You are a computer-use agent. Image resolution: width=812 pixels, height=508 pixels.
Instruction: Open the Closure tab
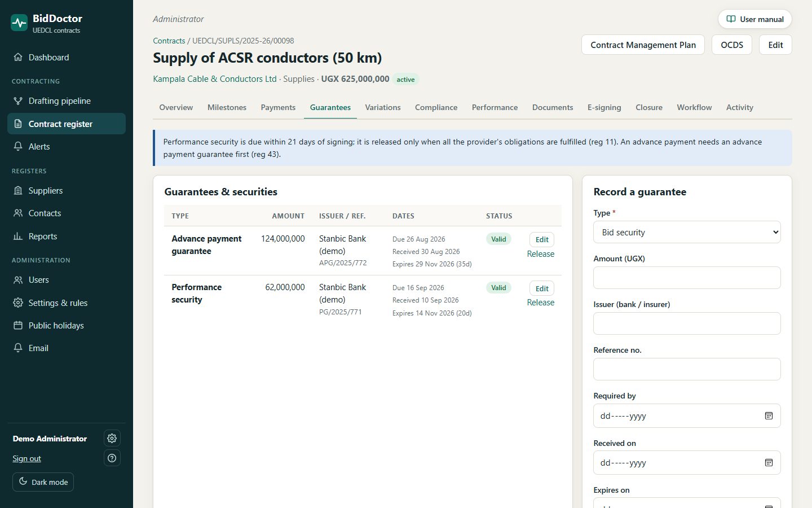click(x=649, y=107)
